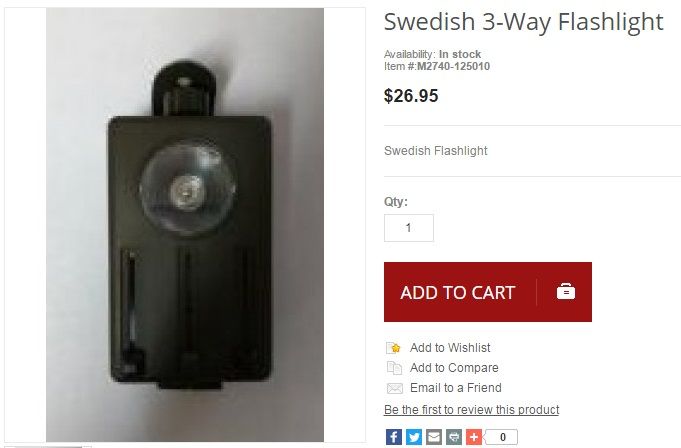Click the Add to Wishlist link
This screenshot has width=681, height=448.
pyautogui.click(x=450, y=348)
